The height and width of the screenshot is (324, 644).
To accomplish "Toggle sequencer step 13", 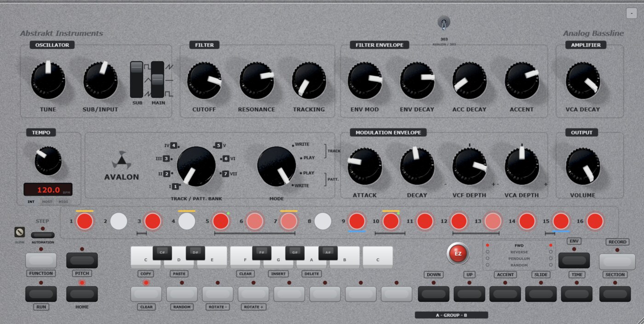I will 493,221.
